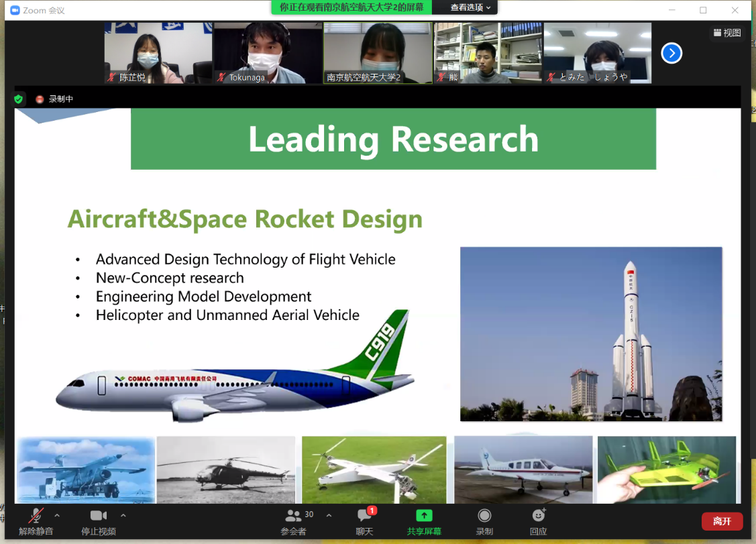Viewport: 756px width, 544px height.
Task: Unmute the microphone
Action: pos(36,516)
